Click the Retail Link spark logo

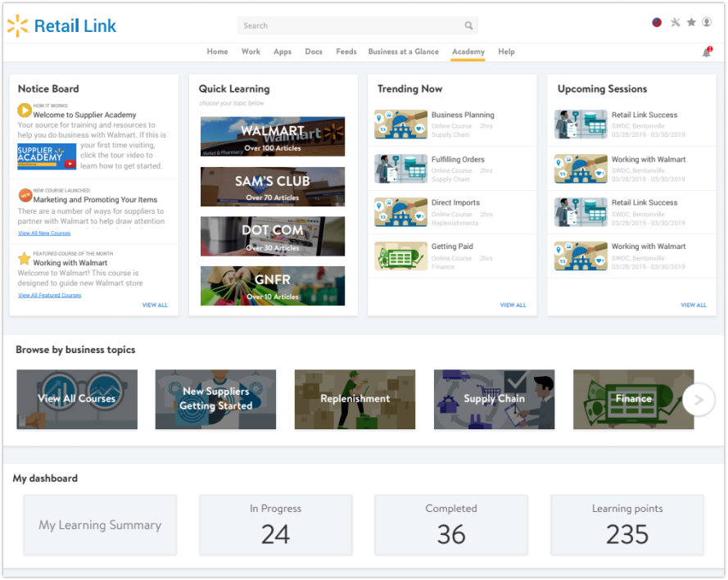point(18,25)
